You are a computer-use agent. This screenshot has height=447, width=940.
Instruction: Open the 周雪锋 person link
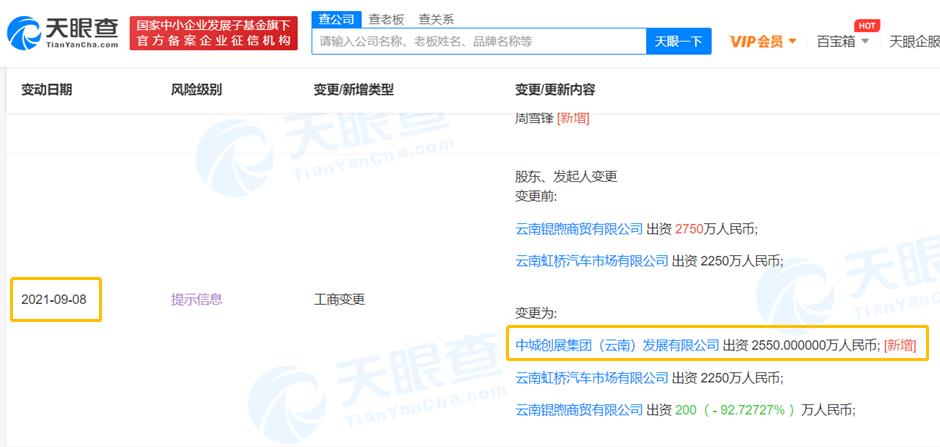(x=534, y=118)
